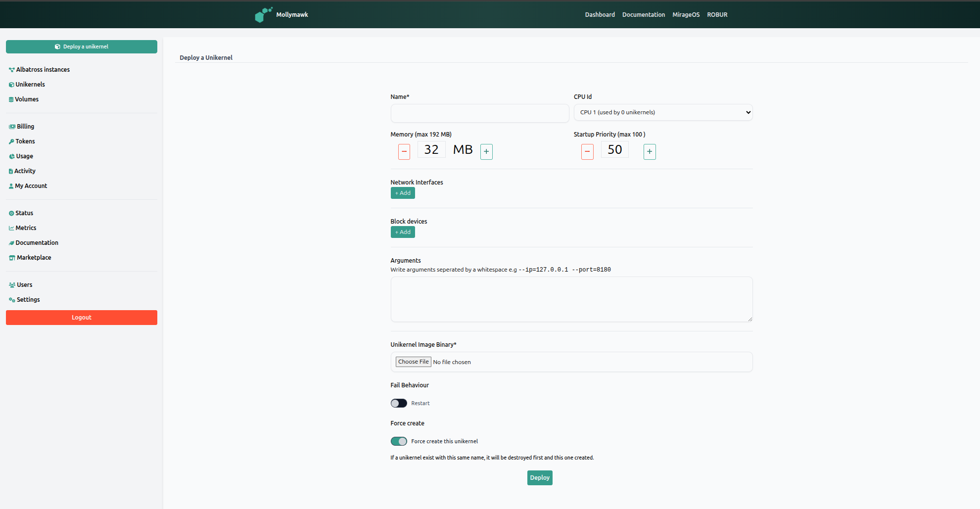Screen dimensions: 980x509
Task: Open Dashboard in the top navigation
Action: 600,14
